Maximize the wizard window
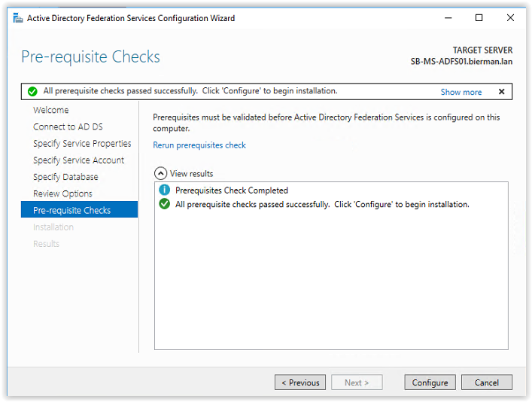This screenshot has height=402, width=532. point(479,17)
